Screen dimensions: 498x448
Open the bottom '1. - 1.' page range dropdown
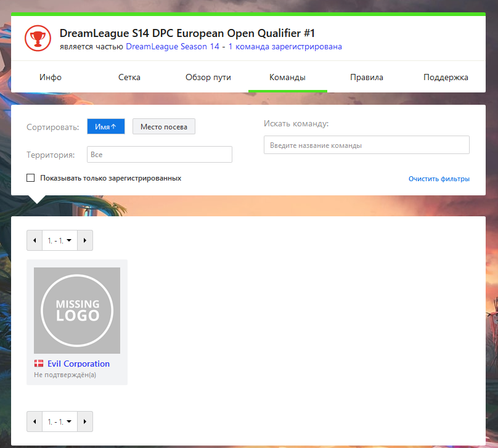[x=60, y=422]
